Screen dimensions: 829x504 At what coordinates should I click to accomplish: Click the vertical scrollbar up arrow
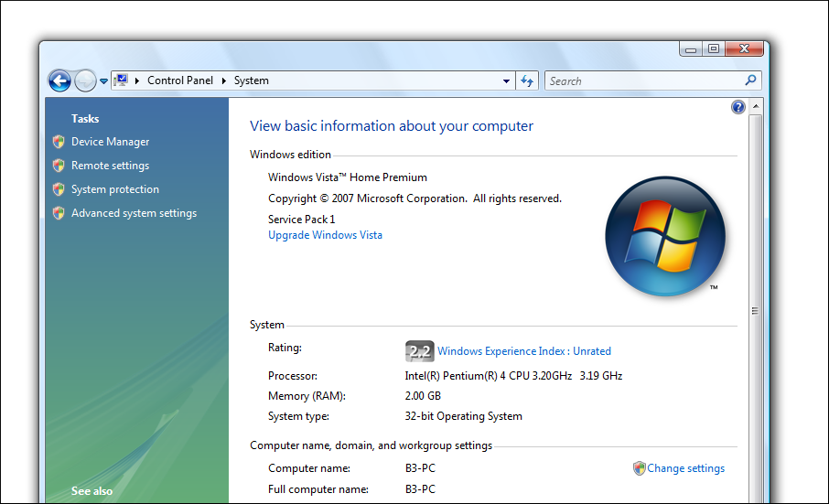click(x=755, y=107)
